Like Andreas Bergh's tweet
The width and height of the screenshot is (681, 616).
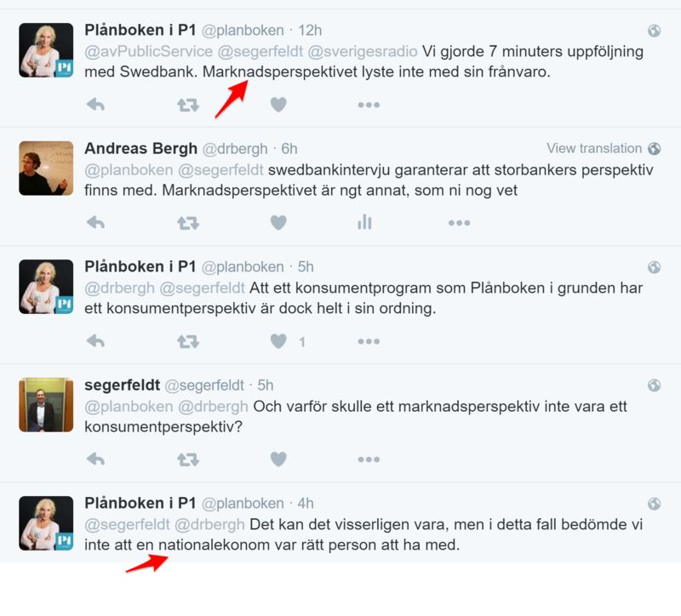pos(278,223)
